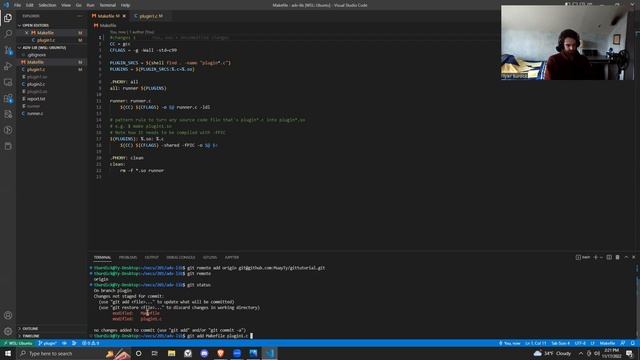Open the Terminal menu
Viewport: 640px width, 360px height.
[x=107, y=5]
